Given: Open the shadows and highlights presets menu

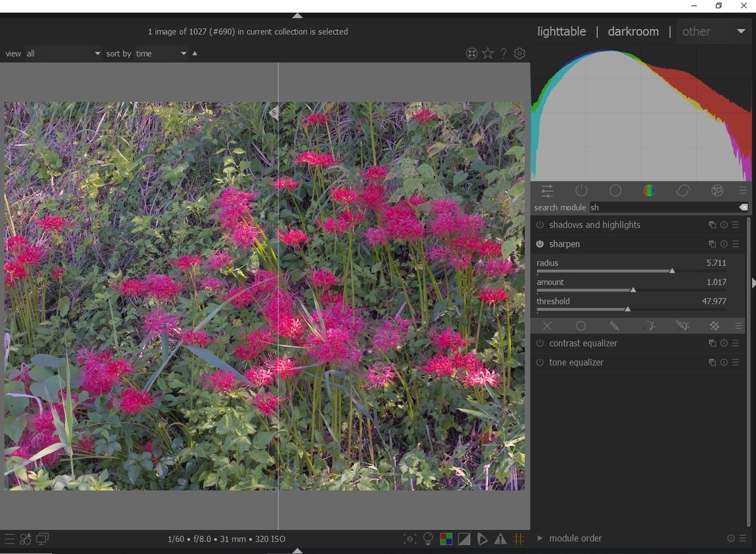Looking at the screenshot, I should click(x=735, y=225).
